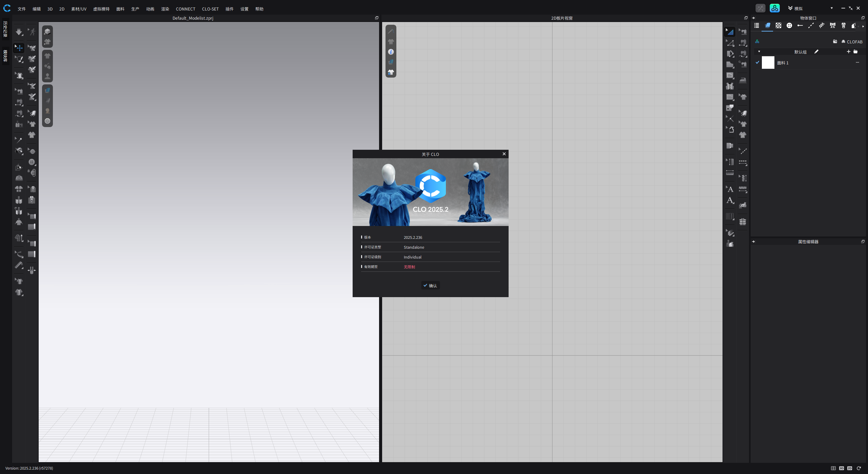Click the white fabric thumbnail of 面料 1
The height and width of the screenshot is (474, 868).
tap(768, 62)
